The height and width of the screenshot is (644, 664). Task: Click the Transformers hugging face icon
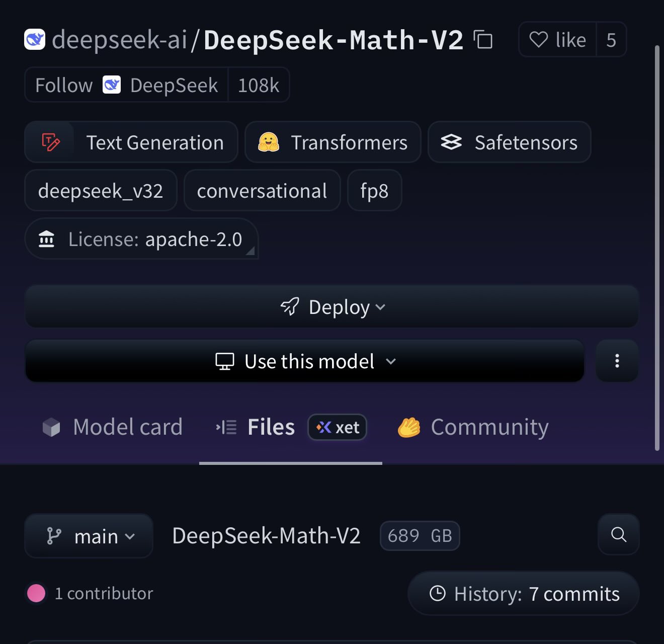point(269,142)
